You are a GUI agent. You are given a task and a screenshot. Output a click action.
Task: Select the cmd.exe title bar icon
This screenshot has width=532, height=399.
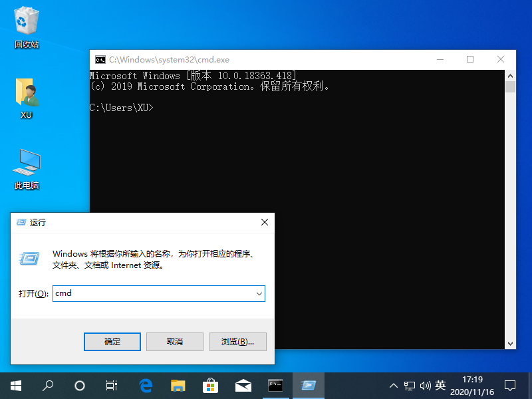click(x=100, y=59)
